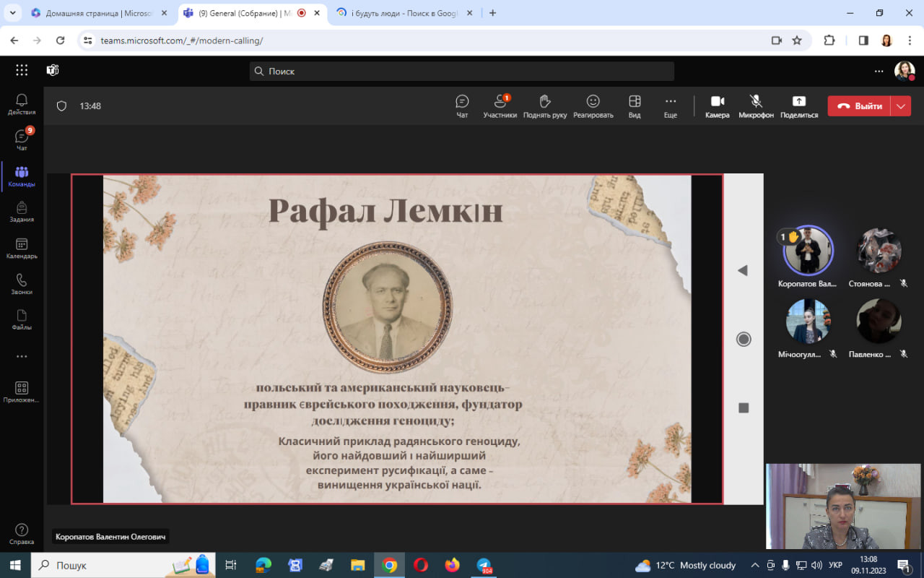The width and height of the screenshot is (924, 578).
Task: Expand the arrow next to Выйти
Action: 901,106
